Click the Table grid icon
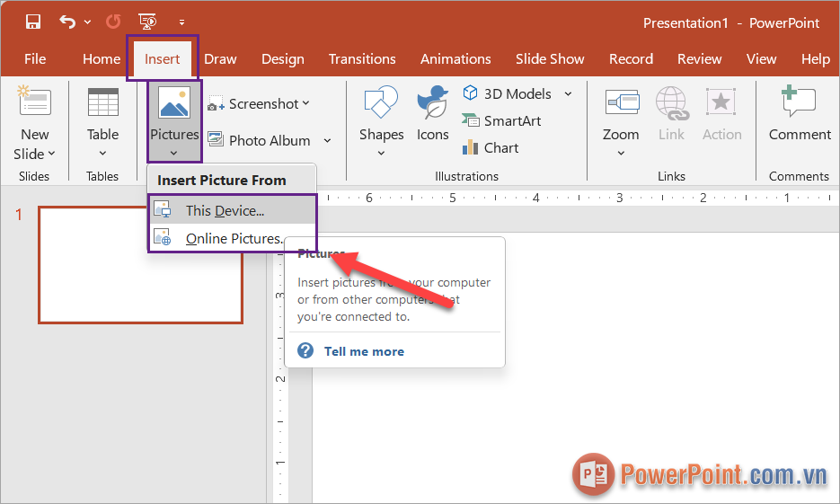The height and width of the screenshot is (504, 840). 102,102
